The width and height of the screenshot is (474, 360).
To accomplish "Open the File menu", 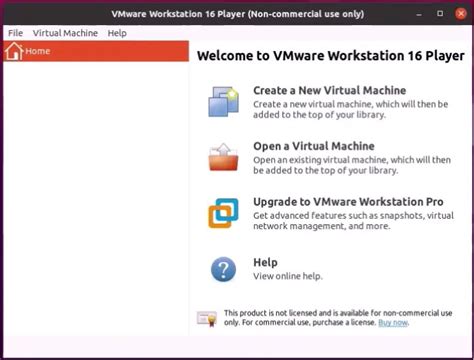I will coord(15,33).
